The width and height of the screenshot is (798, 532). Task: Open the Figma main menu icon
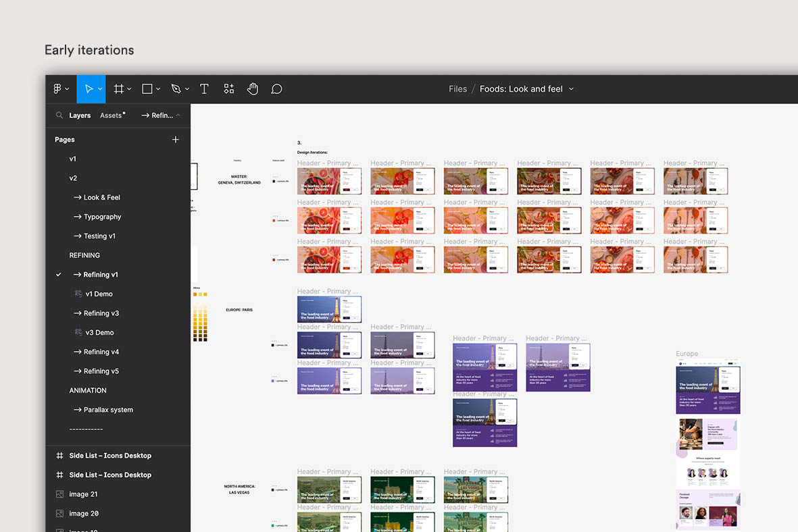coord(57,89)
